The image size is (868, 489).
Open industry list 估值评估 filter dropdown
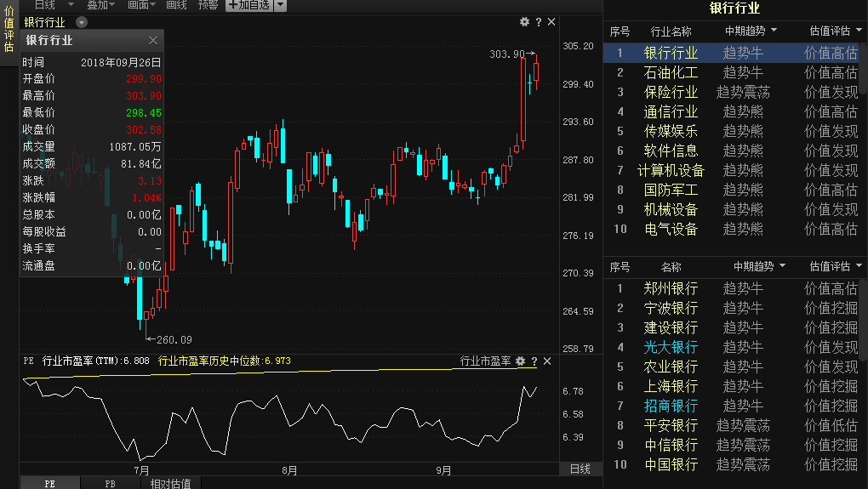[859, 31]
